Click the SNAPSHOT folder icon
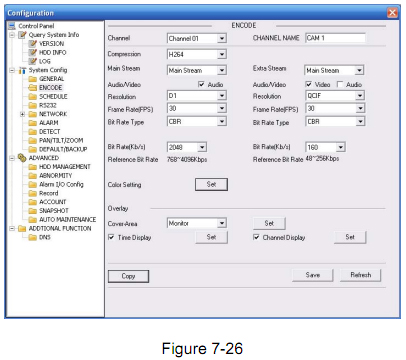Viewport: 406px width, 360px height. pyautogui.click(x=33, y=211)
